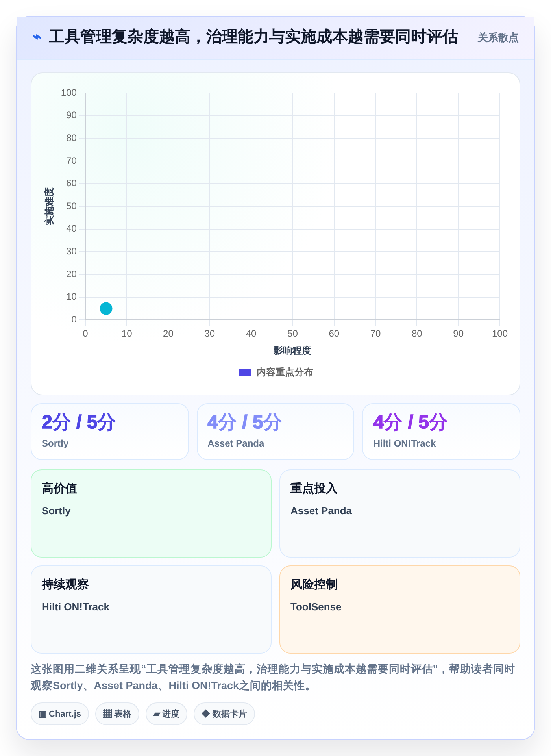This screenshot has height=756, width=551.
Task: Click the grid icon in the 表格 chip
Action: pyautogui.click(x=107, y=714)
